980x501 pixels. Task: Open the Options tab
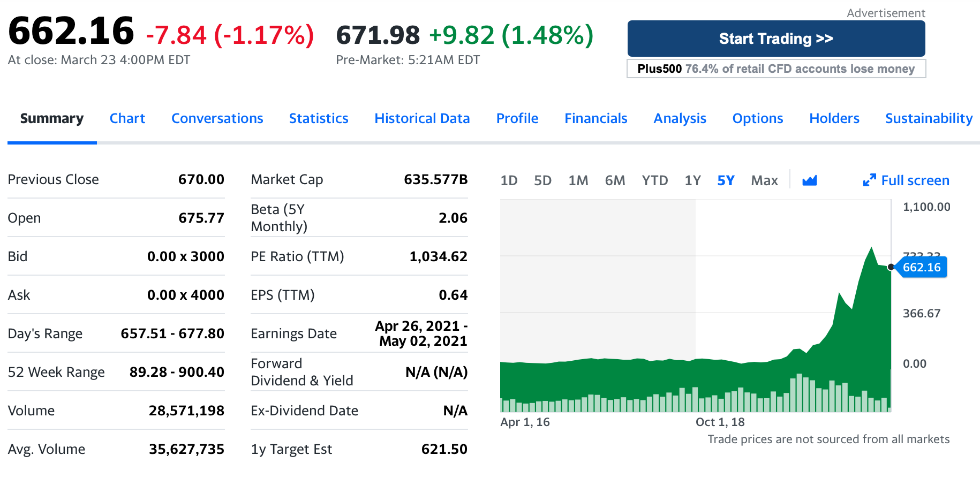coord(758,118)
